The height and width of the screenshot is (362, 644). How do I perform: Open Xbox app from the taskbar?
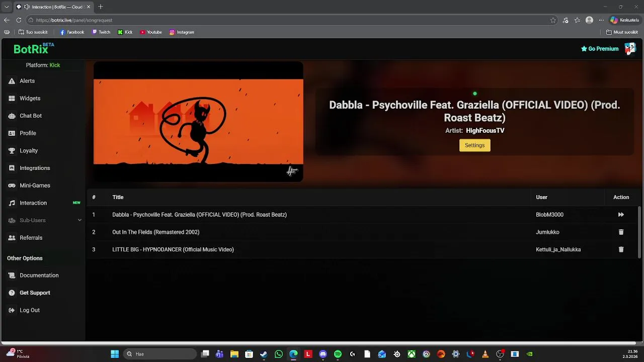412,354
